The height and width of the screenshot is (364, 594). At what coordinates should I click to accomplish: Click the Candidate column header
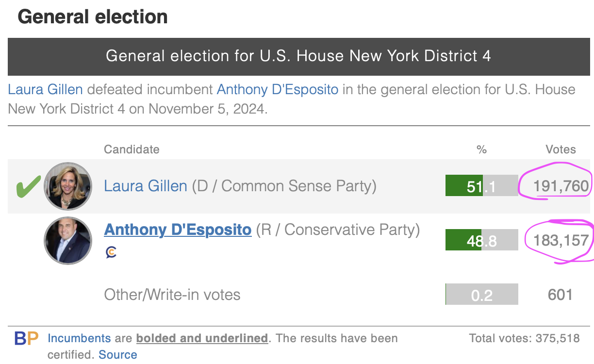point(132,149)
